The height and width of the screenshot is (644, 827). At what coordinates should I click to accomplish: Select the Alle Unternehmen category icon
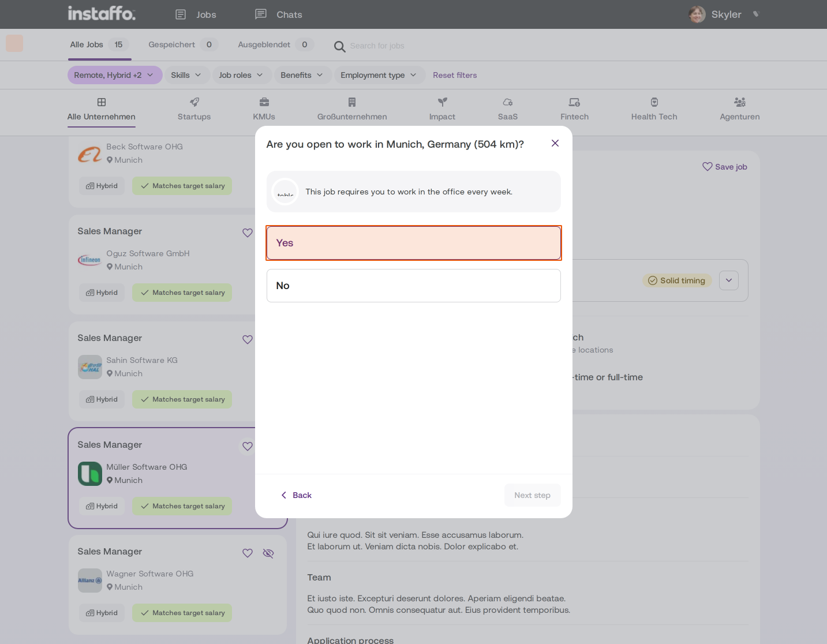[102, 102]
